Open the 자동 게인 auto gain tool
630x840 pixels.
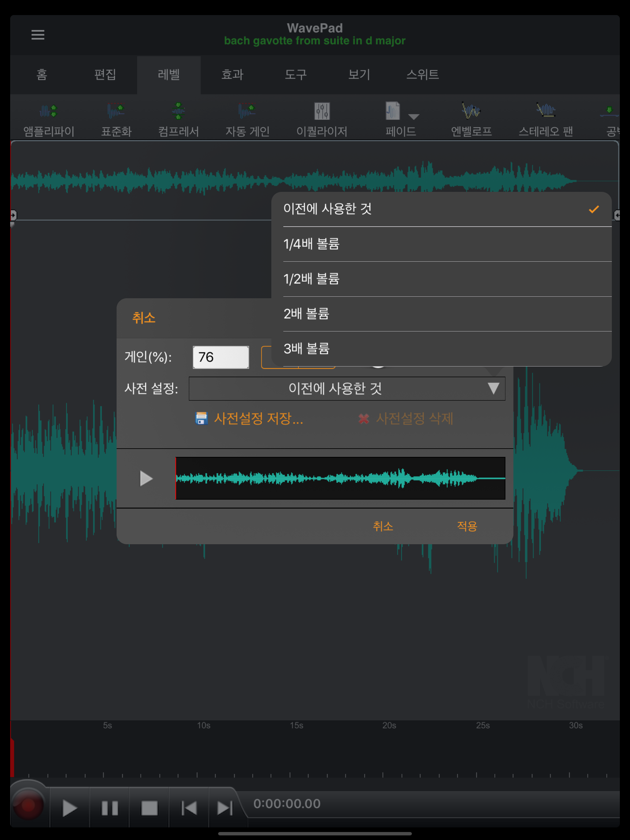pos(247,120)
